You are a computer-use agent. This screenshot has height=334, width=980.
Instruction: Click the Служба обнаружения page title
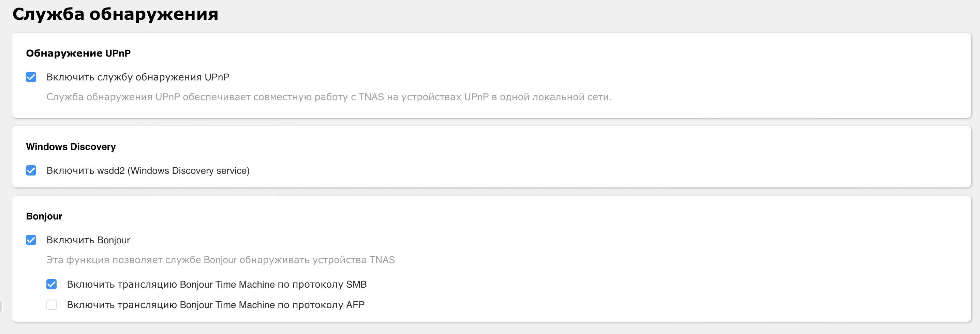(x=115, y=14)
